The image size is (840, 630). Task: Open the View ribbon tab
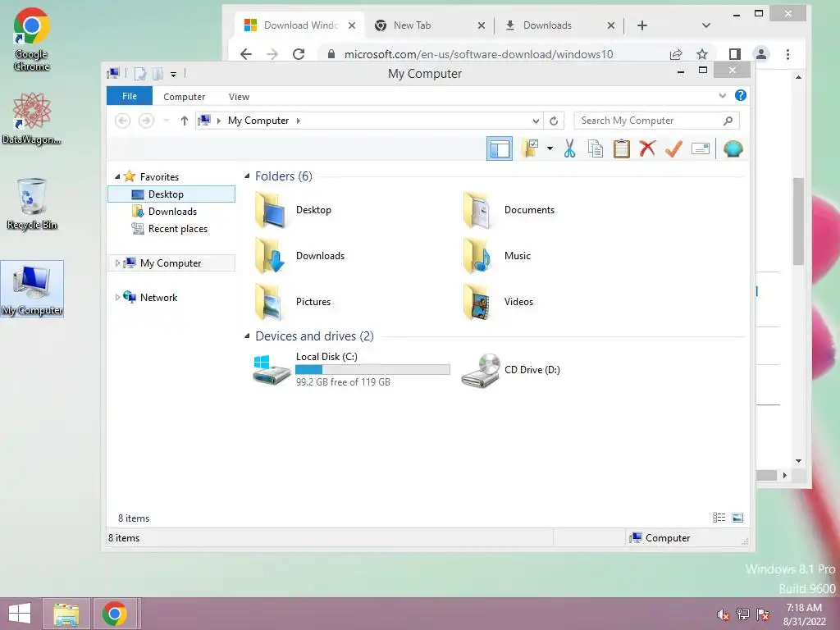[x=239, y=97]
